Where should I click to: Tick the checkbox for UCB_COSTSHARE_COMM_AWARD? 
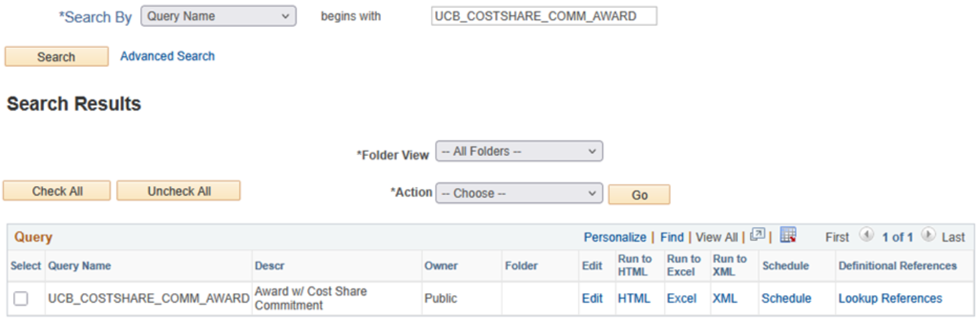tap(21, 299)
